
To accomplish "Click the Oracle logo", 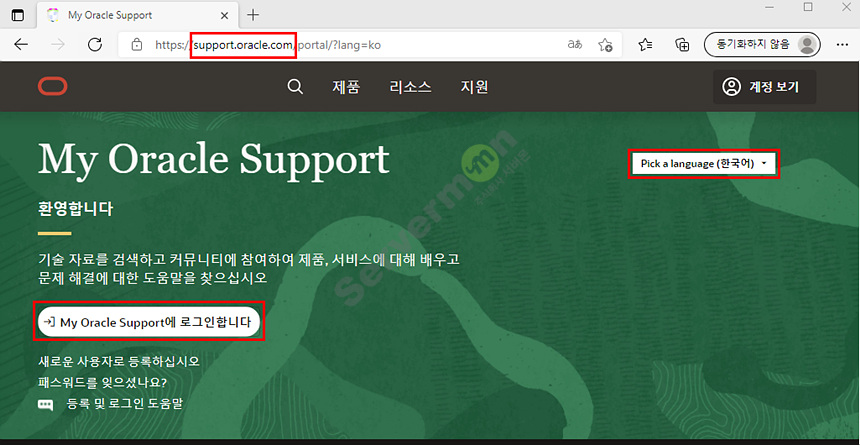I will [53, 87].
